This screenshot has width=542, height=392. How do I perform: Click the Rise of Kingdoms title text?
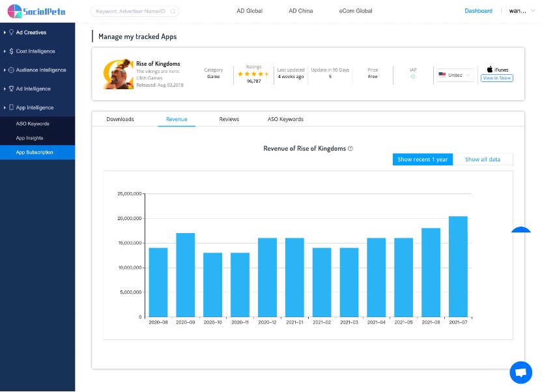(x=158, y=64)
